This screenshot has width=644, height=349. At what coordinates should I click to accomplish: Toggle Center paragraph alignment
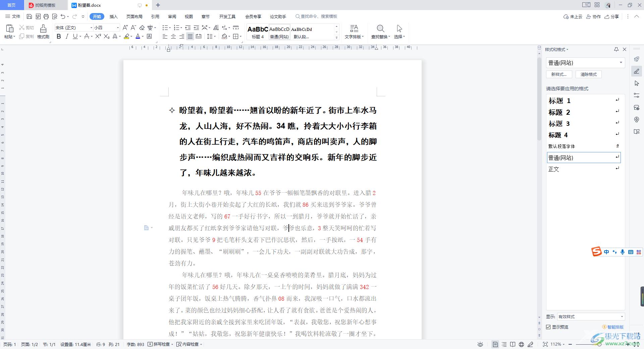[173, 36]
